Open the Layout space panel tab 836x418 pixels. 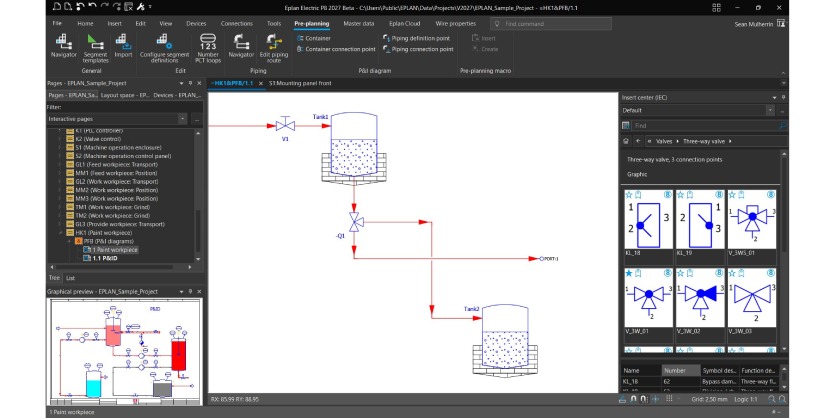pyautogui.click(x=125, y=95)
